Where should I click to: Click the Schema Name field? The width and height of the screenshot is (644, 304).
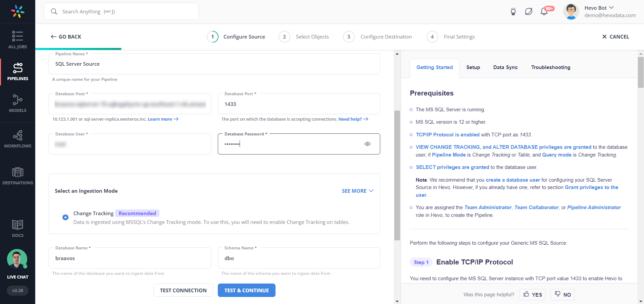(x=299, y=258)
